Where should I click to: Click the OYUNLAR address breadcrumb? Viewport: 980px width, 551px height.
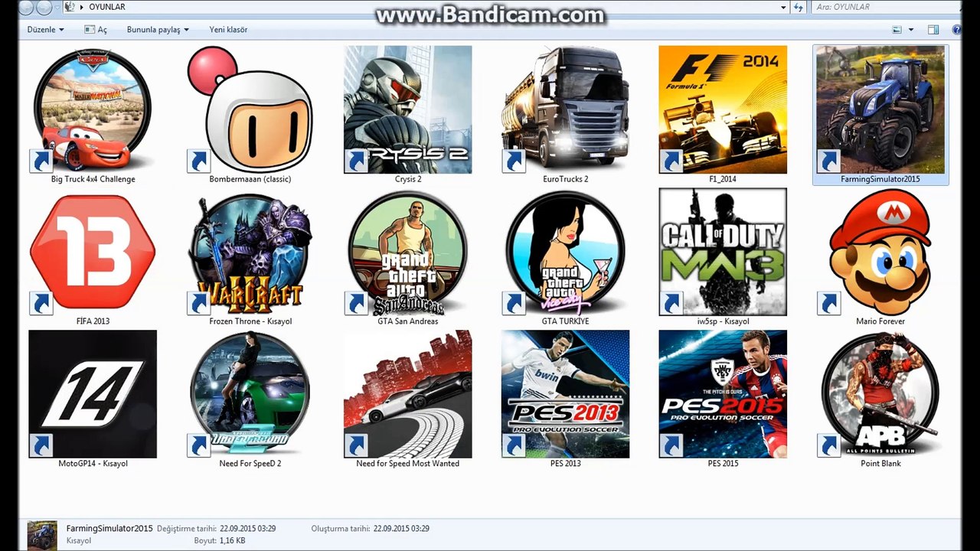107,7
